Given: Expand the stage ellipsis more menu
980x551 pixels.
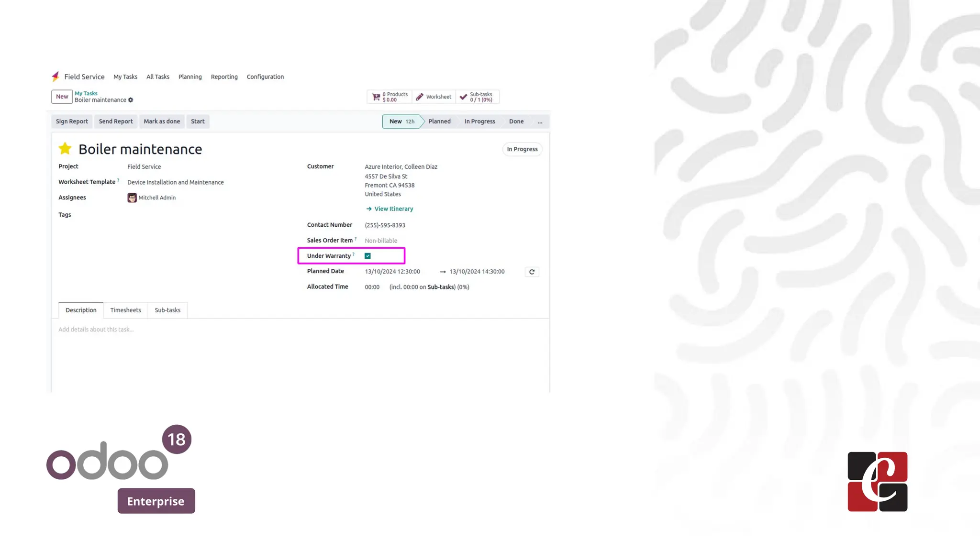Looking at the screenshot, I should tap(540, 121).
